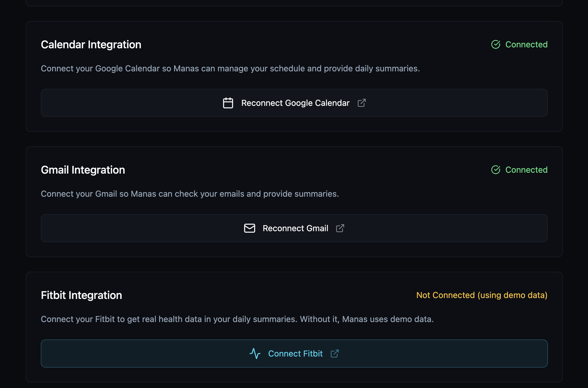Click the Calendar Integration Connected status text
588x388 pixels.
[x=526, y=44]
